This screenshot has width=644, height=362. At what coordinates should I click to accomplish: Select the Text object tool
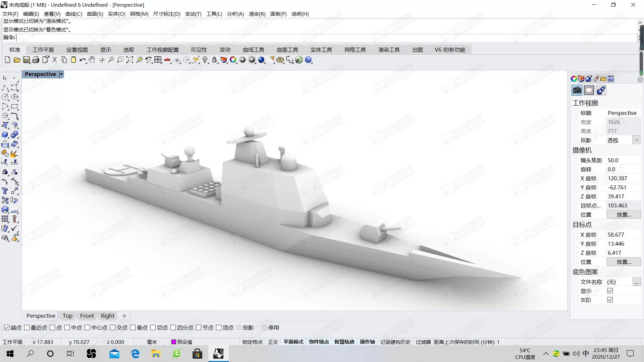pyautogui.click(x=5, y=191)
